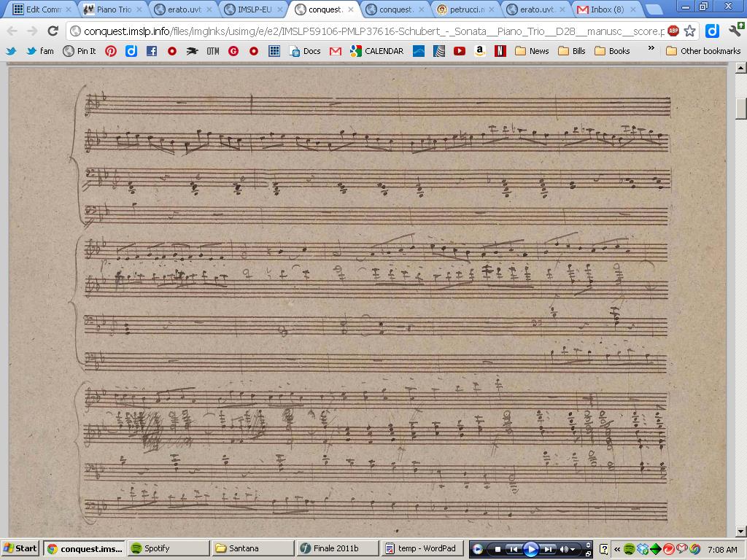Viewport: 747px width, 560px height.
Task: Open the Docs bookmark
Action: coord(306,51)
